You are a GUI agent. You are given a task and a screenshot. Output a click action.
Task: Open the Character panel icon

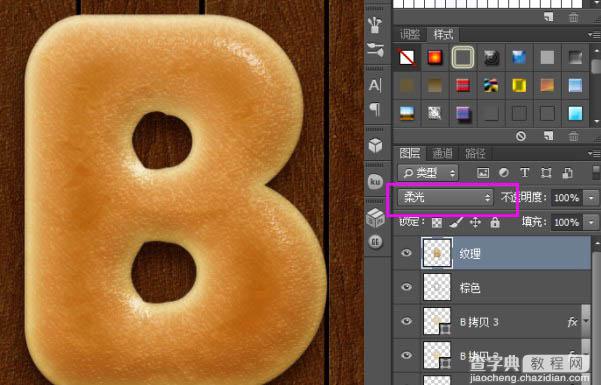point(375,85)
